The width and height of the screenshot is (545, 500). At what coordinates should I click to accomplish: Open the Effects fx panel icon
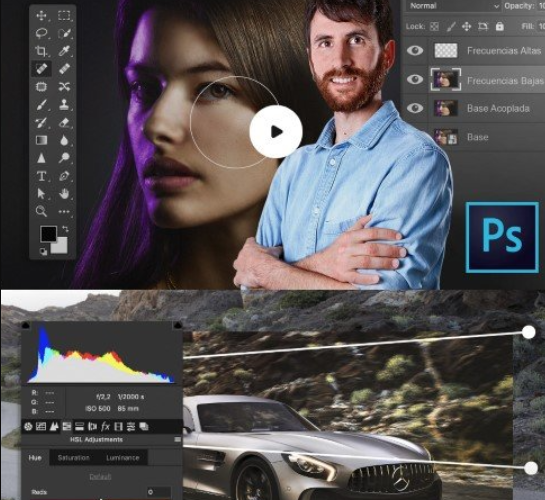(105, 426)
